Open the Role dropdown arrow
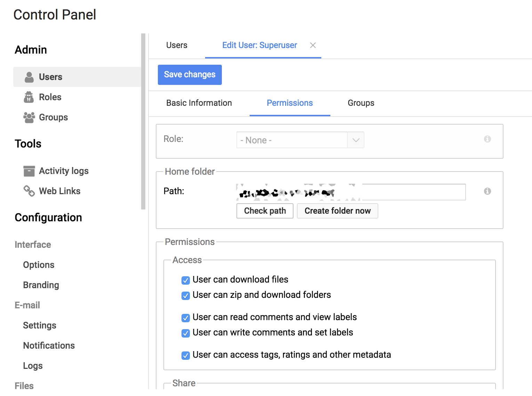Image resolution: width=532 pixels, height=396 pixels. click(356, 140)
